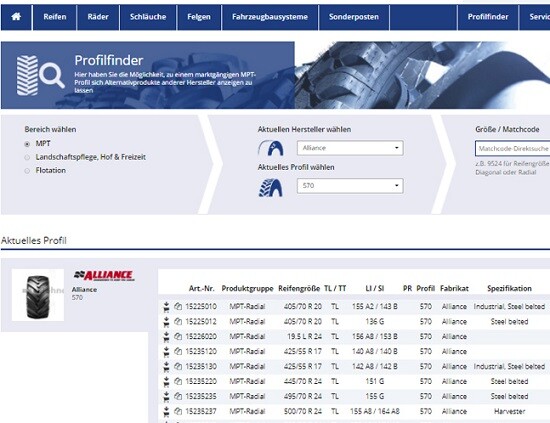This screenshot has height=423, width=550.
Task: Click tire size 19.5 L R 24
Action: click(304, 336)
